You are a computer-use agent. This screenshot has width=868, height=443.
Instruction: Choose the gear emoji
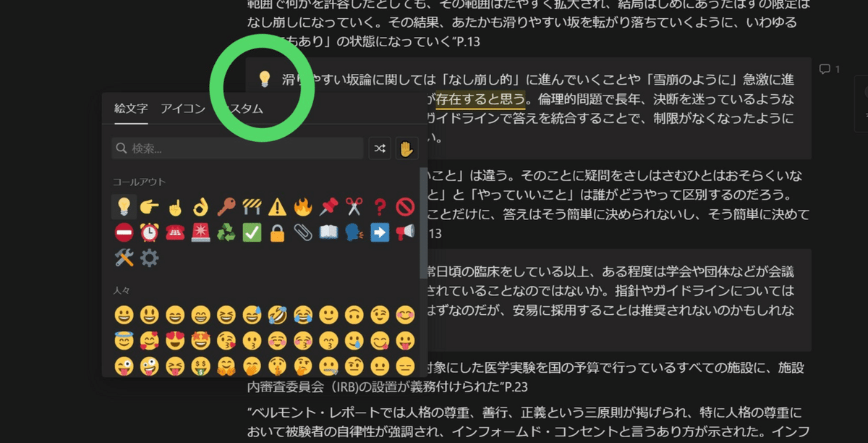tap(150, 258)
